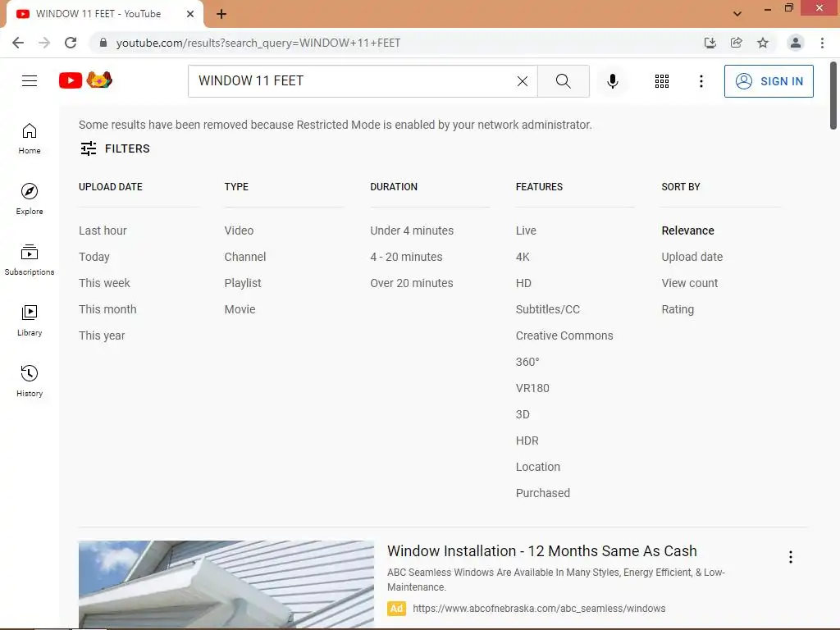Click the site lock icon
Viewport: 840px width, 630px height.
click(103, 43)
